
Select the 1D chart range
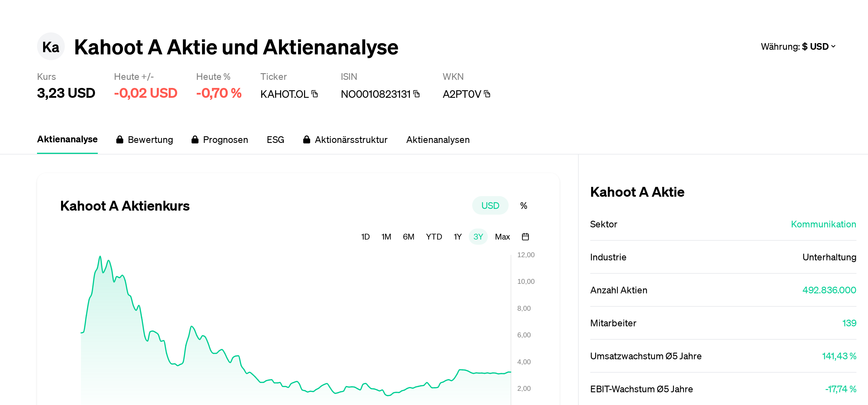(x=365, y=237)
